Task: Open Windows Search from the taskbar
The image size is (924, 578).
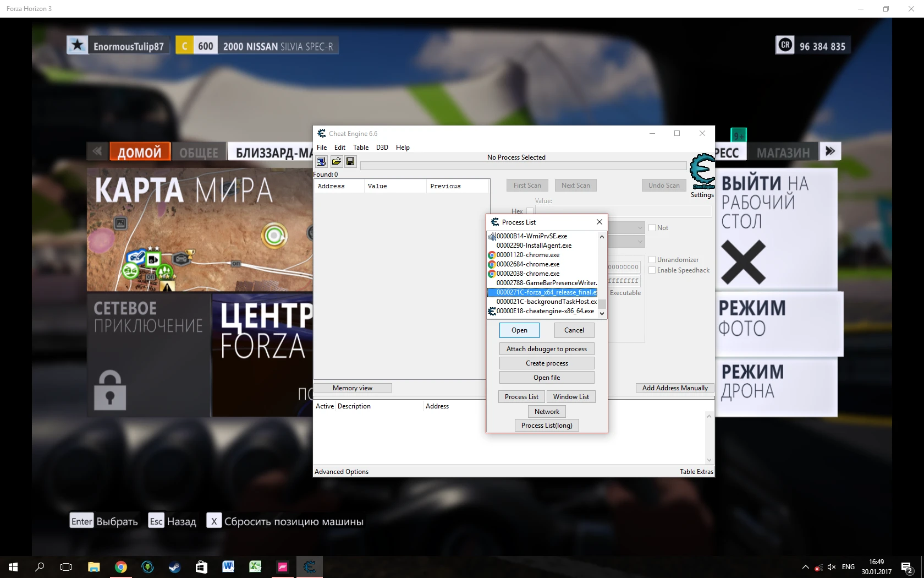Action: pos(39,566)
